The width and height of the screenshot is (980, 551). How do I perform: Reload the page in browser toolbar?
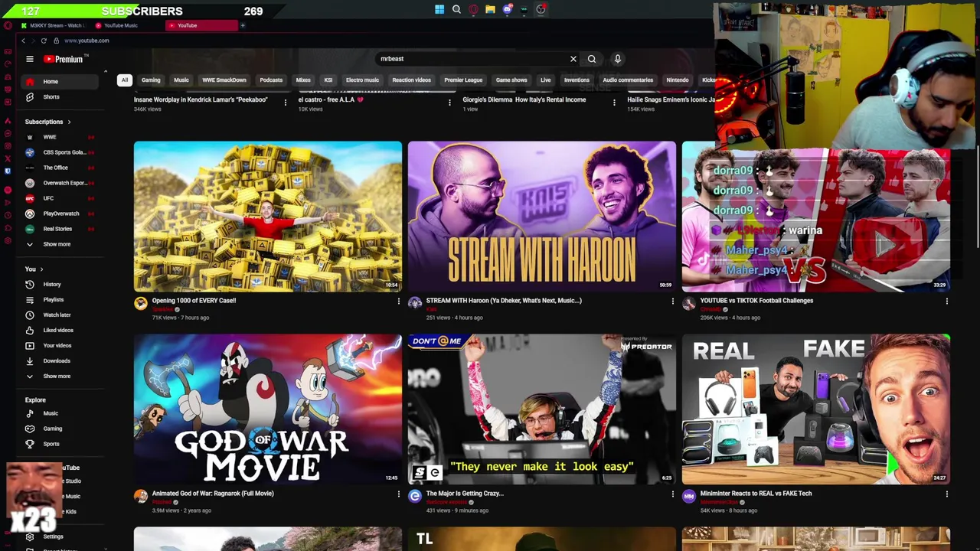44,41
